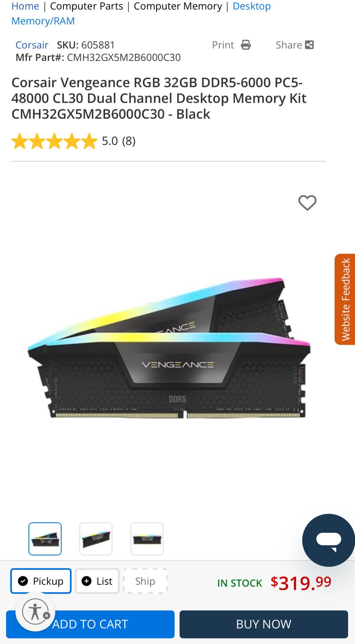Select the Ship fulfillment option

click(145, 581)
